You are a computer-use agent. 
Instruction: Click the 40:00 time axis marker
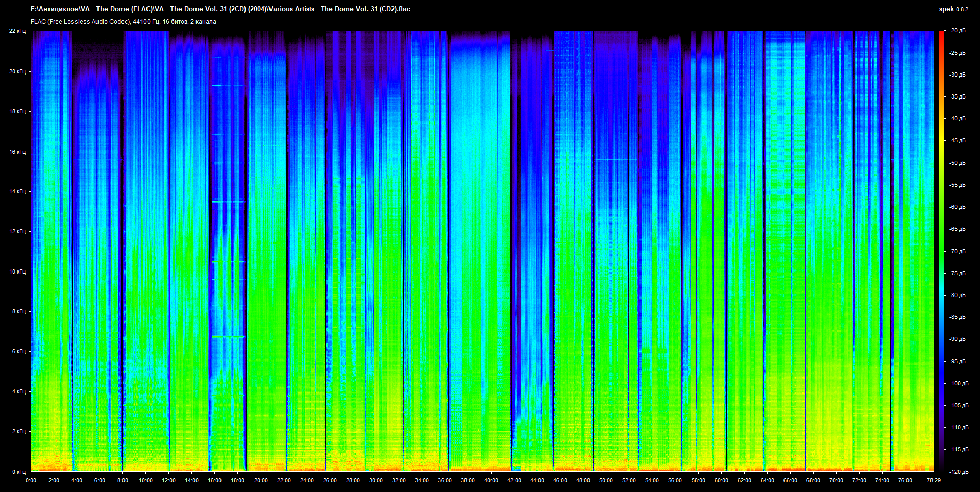[x=491, y=480]
